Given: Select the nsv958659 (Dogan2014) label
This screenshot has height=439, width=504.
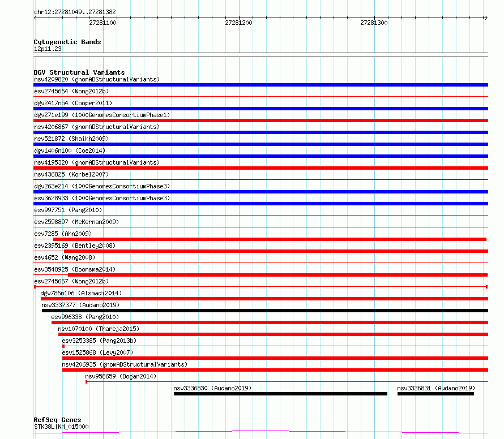Looking at the screenshot, I should click(121, 376).
